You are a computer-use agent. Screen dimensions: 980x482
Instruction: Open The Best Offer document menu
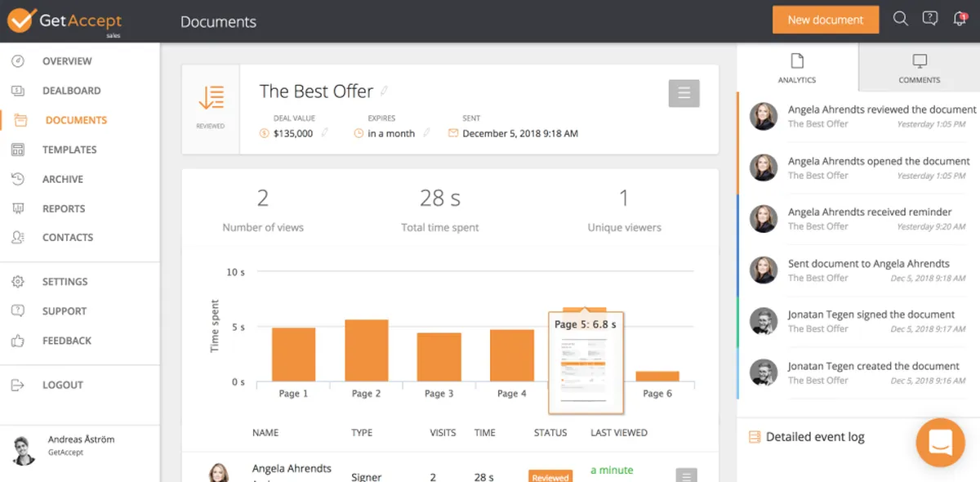[684, 93]
